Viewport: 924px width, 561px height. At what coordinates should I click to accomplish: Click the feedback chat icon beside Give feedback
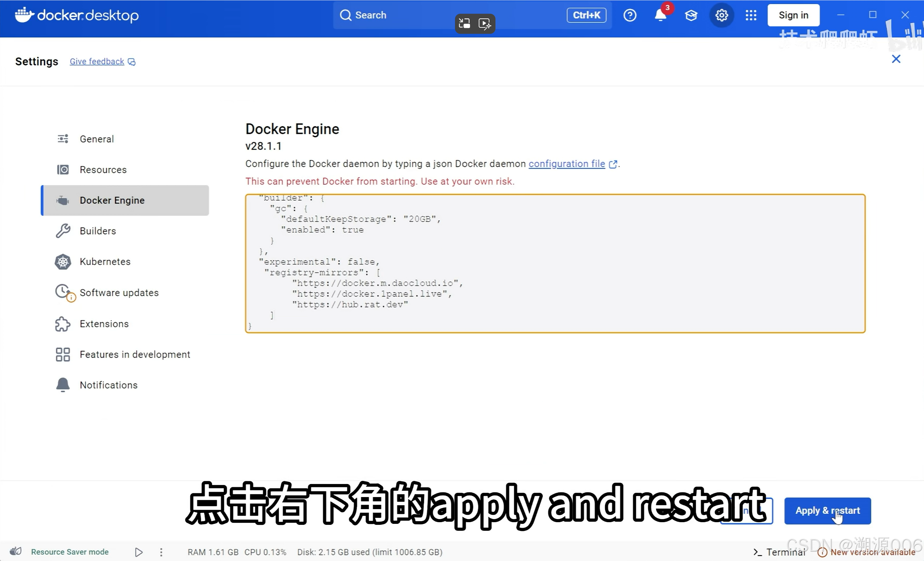(131, 62)
